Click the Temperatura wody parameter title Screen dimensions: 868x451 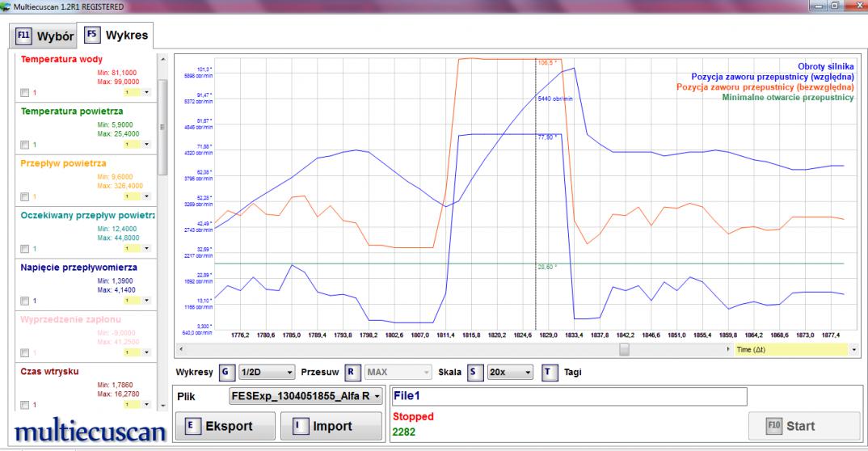coord(61,59)
